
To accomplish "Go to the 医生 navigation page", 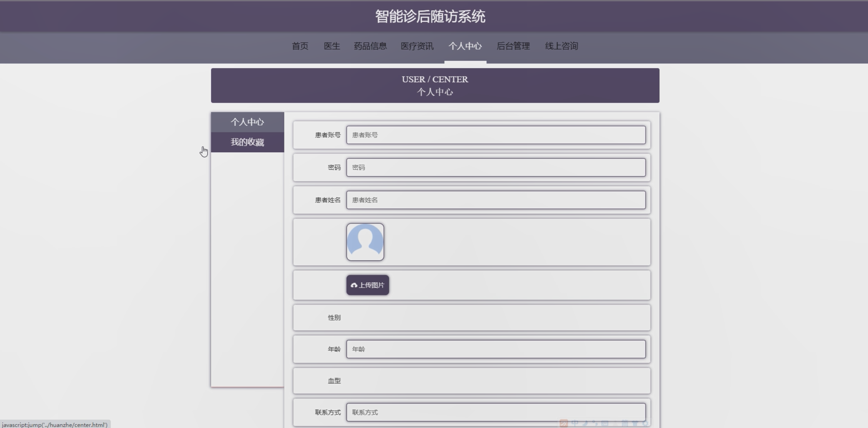I will (332, 46).
